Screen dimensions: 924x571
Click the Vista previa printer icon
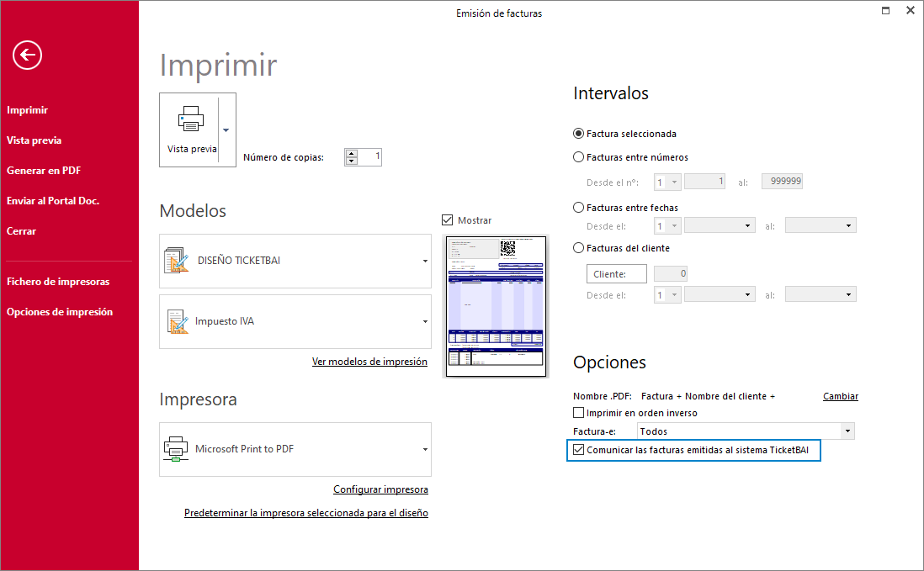click(x=191, y=119)
